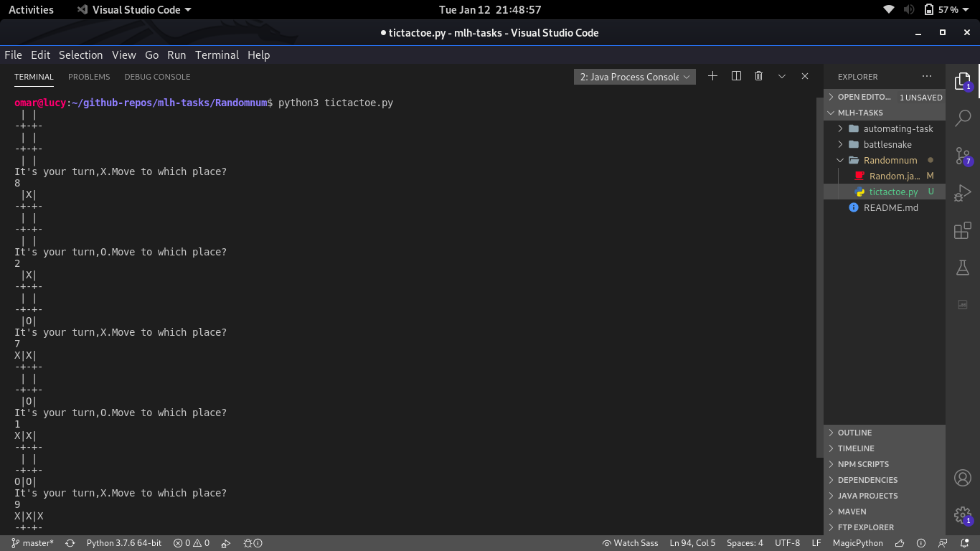This screenshot has height=551, width=980.
Task: Click MagicPython language mode
Action: click(x=857, y=543)
